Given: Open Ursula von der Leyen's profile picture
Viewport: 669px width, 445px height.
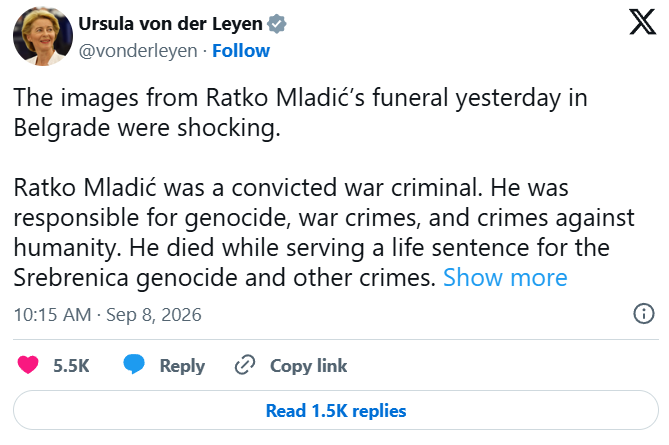Looking at the screenshot, I should (x=43, y=36).
